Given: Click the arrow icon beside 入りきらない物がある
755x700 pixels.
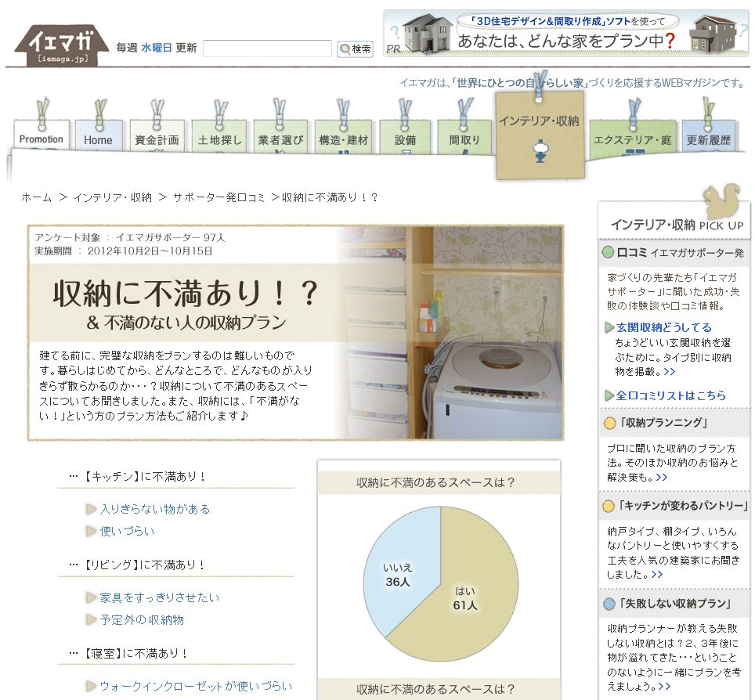Looking at the screenshot, I should tap(91, 510).
